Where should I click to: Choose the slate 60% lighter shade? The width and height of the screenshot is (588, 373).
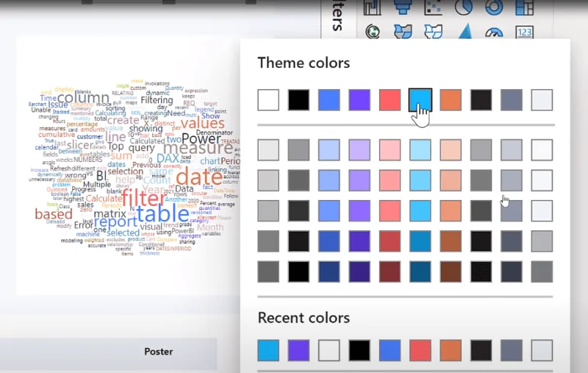pos(511,150)
